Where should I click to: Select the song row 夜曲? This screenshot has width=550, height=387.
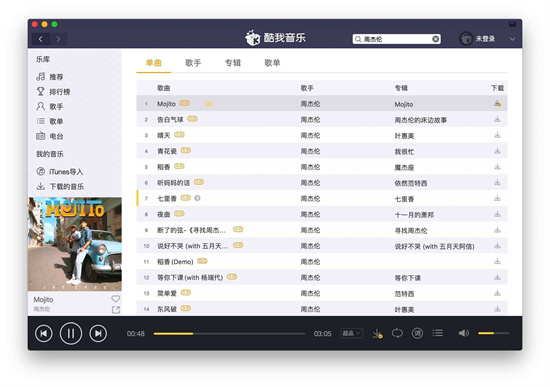(322, 214)
